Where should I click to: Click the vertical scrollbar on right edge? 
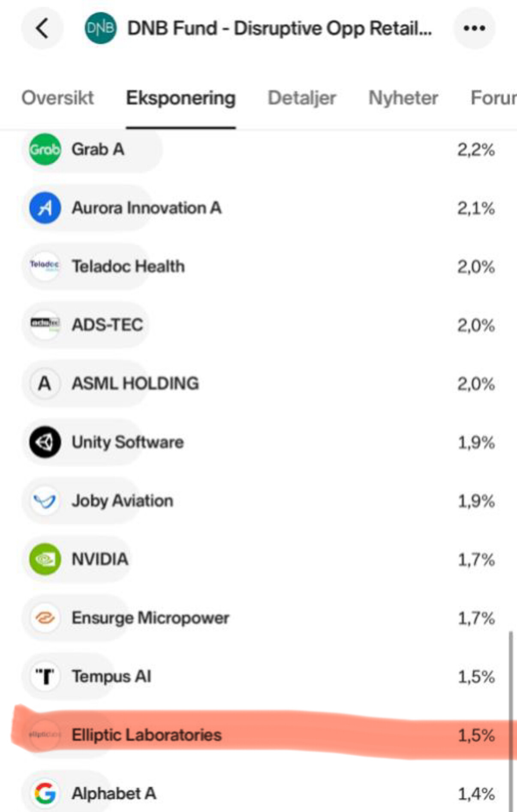pyautogui.click(x=510, y=720)
